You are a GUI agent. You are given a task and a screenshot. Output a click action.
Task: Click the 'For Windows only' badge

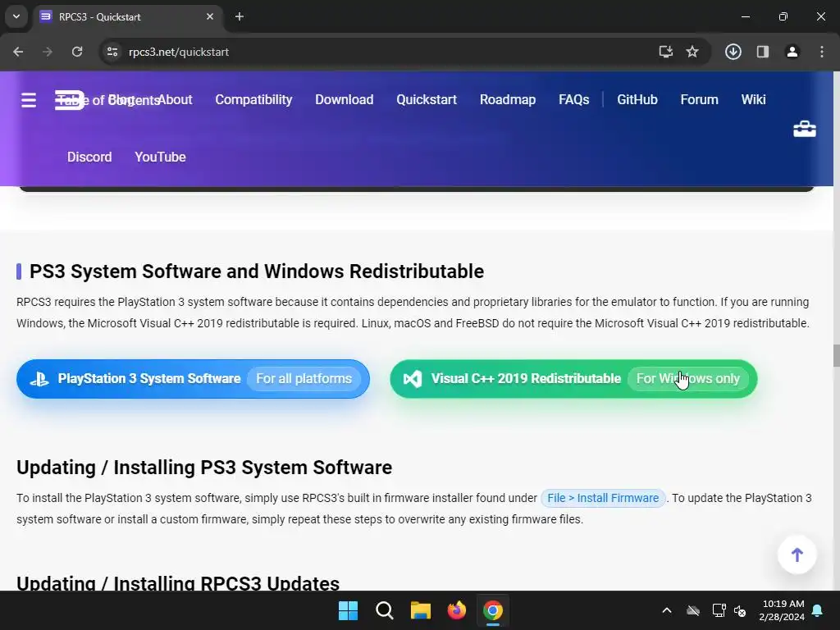coord(688,379)
